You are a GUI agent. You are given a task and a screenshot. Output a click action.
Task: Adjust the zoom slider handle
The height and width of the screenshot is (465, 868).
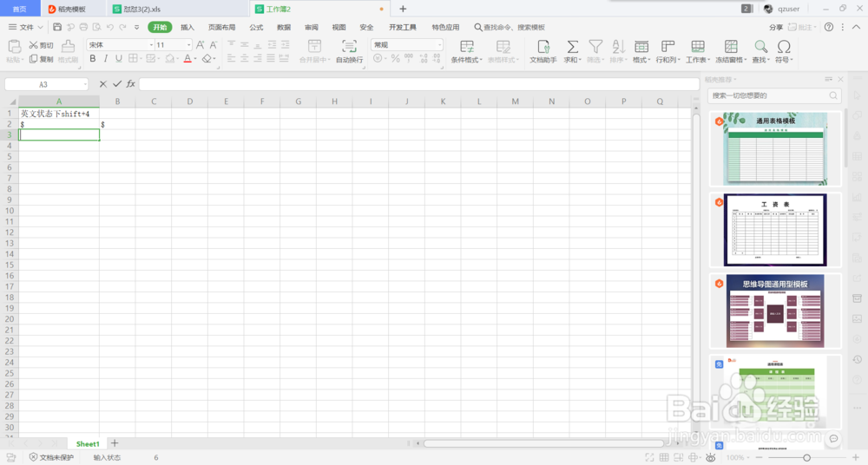click(x=807, y=458)
